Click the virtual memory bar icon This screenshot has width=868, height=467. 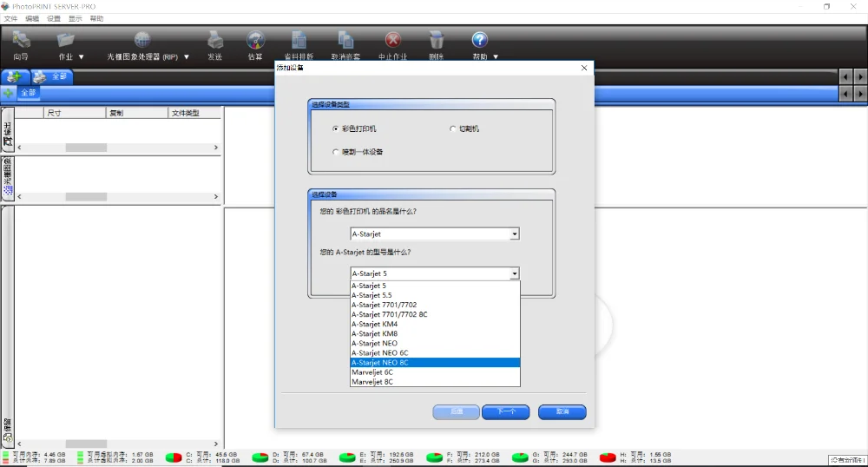pyautogui.click(x=80, y=457)
